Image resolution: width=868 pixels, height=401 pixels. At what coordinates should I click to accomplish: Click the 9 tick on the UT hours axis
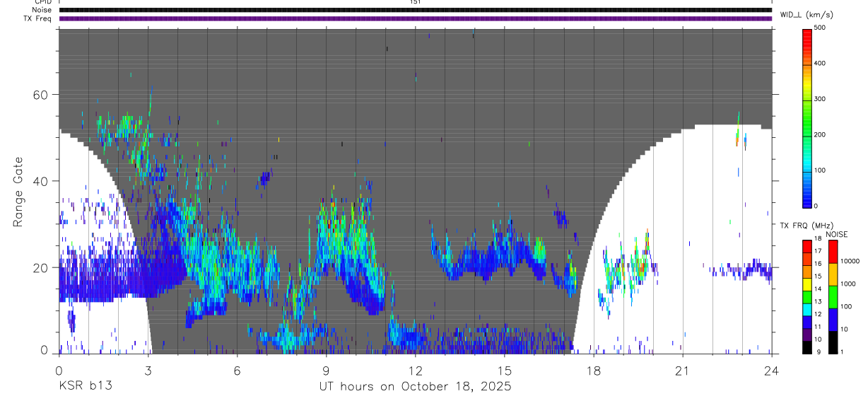(326, 370)
